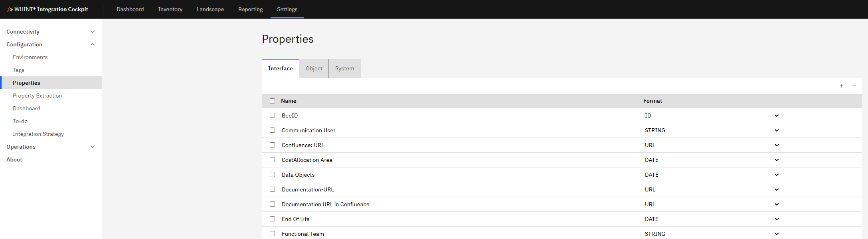Viewport: 868px width, 239px height.
Task: Select the End Of Life checkbox
Action: click(x=272, y=219)
